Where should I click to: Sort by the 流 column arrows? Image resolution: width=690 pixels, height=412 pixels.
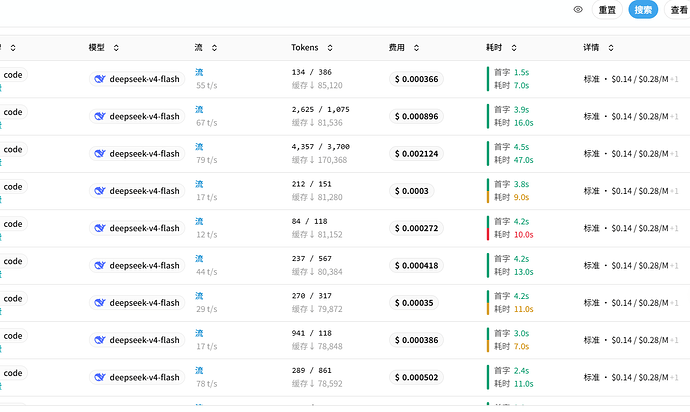(214, 48)
